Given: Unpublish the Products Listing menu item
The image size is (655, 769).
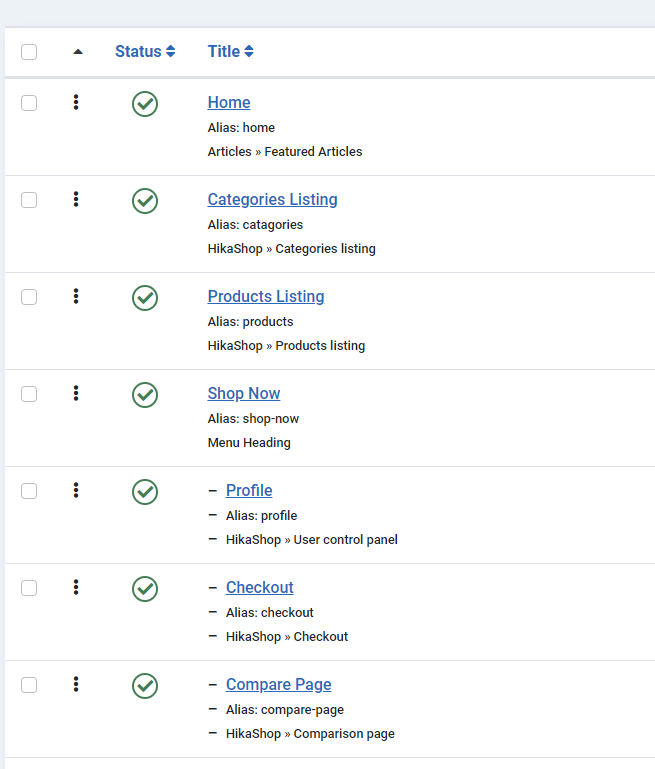Looking at the screenshot, I should (145, 298).
